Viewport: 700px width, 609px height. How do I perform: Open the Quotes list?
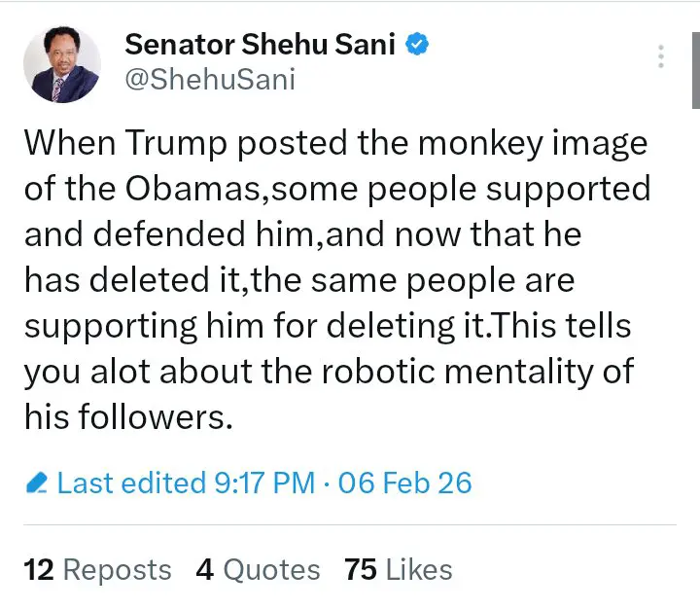pos(271,570)
